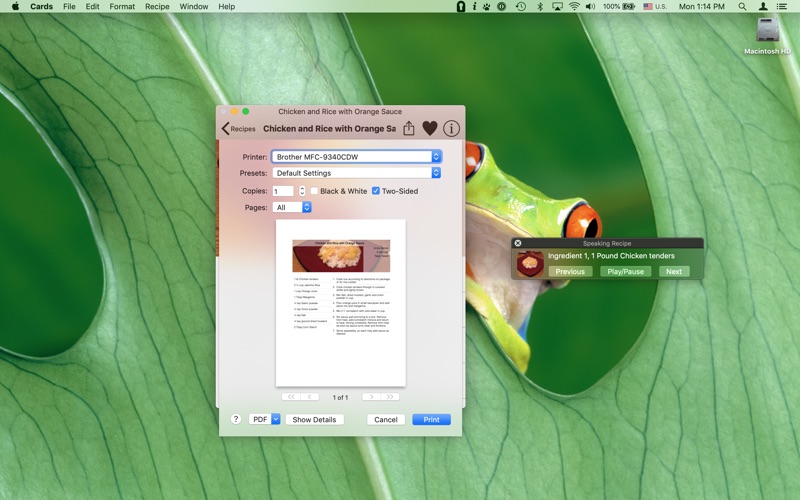The width and height of the screenshot is (800, 500).
Task: Open the PDF dropdown menu
Action: click(264, 419)
